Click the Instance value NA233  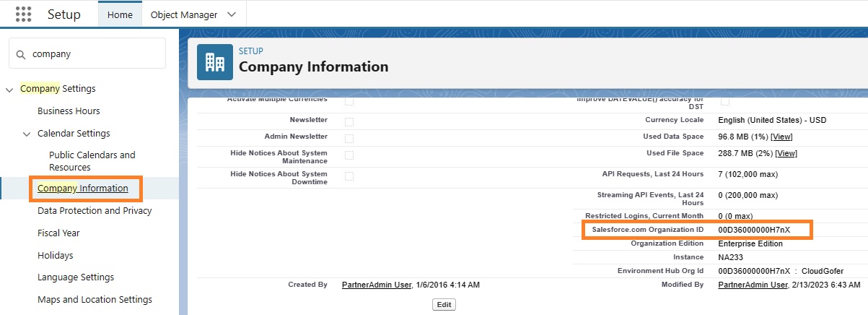[731, 257]
